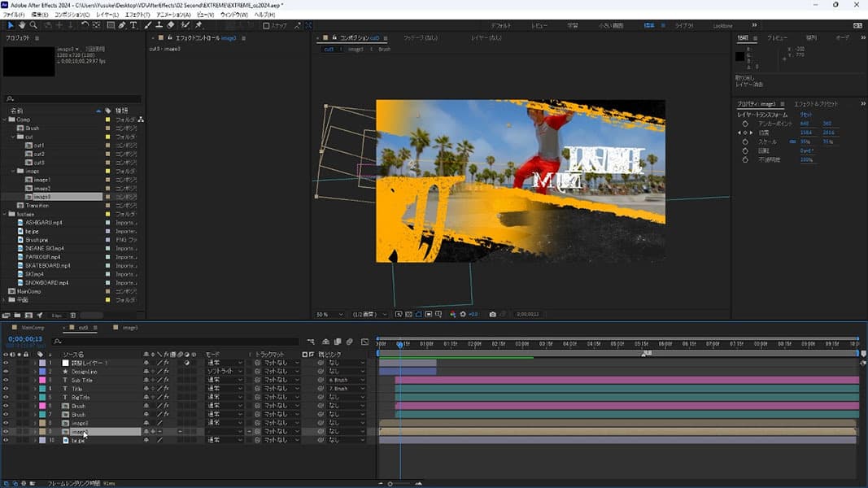
Task: Click the リセット link in Layer Transform
Action: [x=806, y=115]
